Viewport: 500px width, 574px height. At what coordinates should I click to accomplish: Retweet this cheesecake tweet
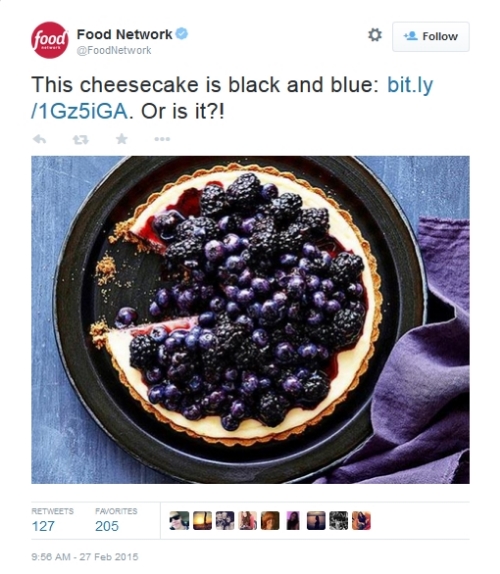(x=81, y=139)
